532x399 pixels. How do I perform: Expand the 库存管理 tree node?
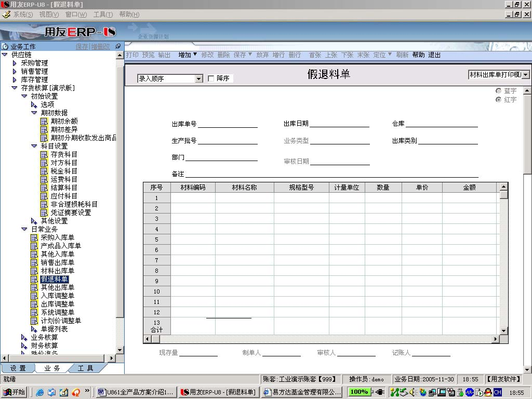coord(15,79)
